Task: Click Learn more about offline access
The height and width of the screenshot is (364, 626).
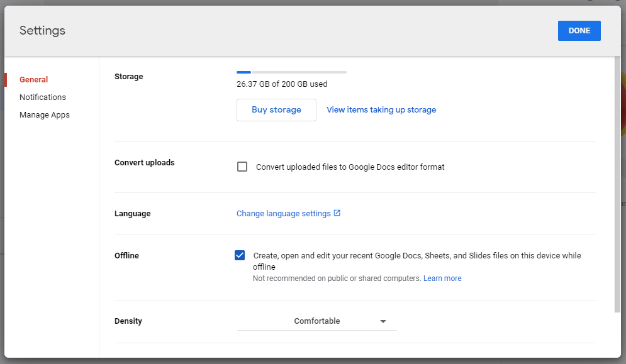Action: [442, 279]
